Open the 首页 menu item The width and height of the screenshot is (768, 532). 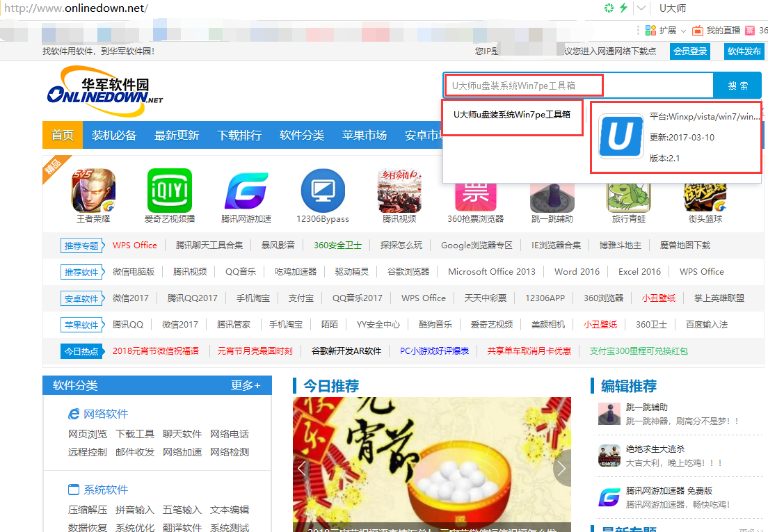[x=62, y=136]
